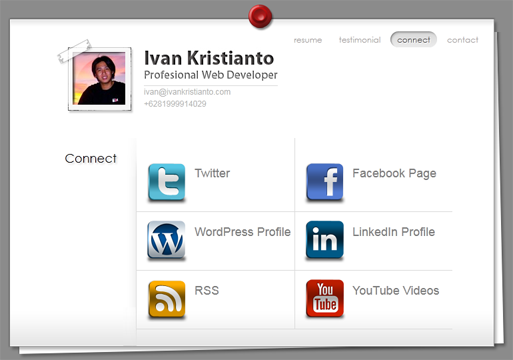Click the Facebook logo icon
513x360 pixels.
325,182
